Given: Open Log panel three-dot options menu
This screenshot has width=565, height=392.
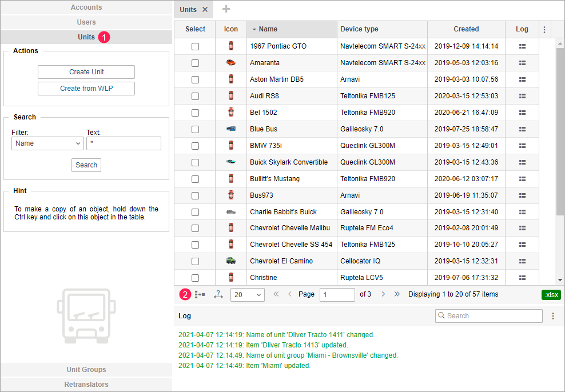Looking at the screenshot, I should coord(553,316).
